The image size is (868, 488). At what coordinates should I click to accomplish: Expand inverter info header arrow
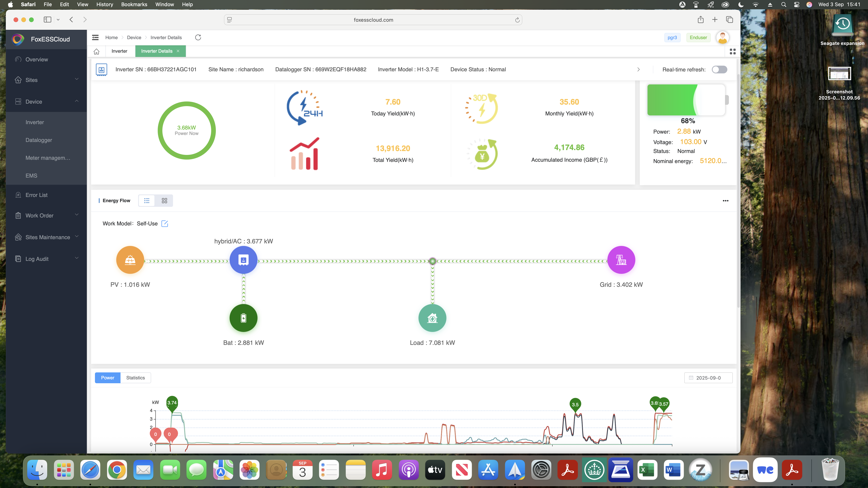pos(638,69)
